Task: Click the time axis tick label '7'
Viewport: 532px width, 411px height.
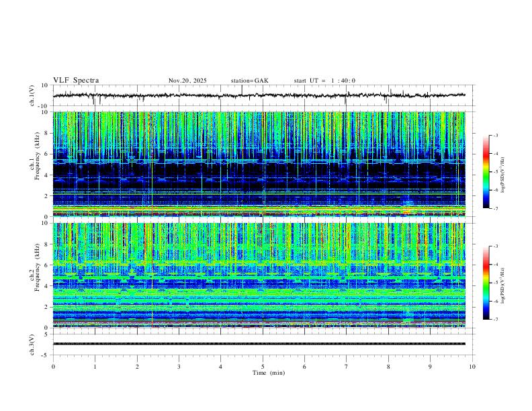Action: 347,367
